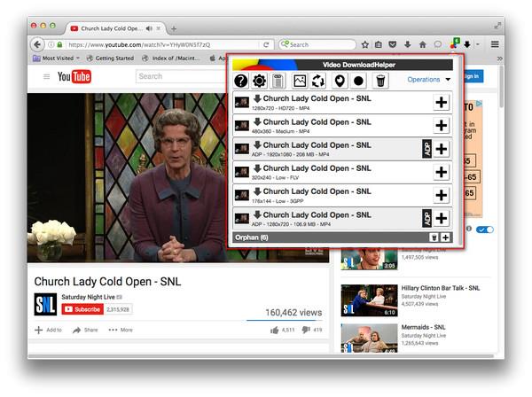The image size is (532, 397).
Task: Expand actions for 1280x720 HD720 MP4 entry
Action: 441,103
